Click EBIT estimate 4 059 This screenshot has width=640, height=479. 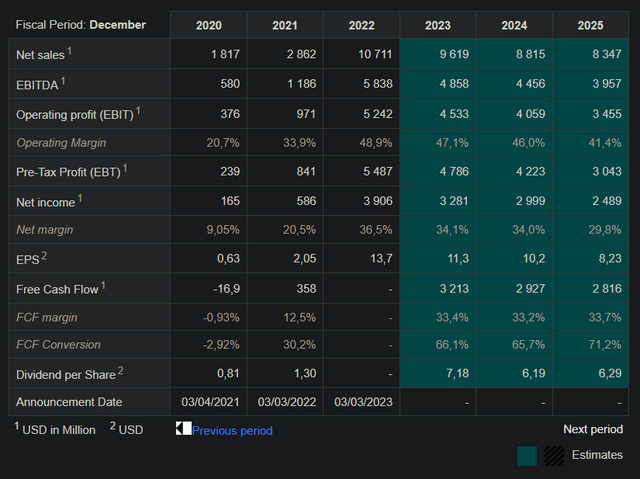point(530,113)
